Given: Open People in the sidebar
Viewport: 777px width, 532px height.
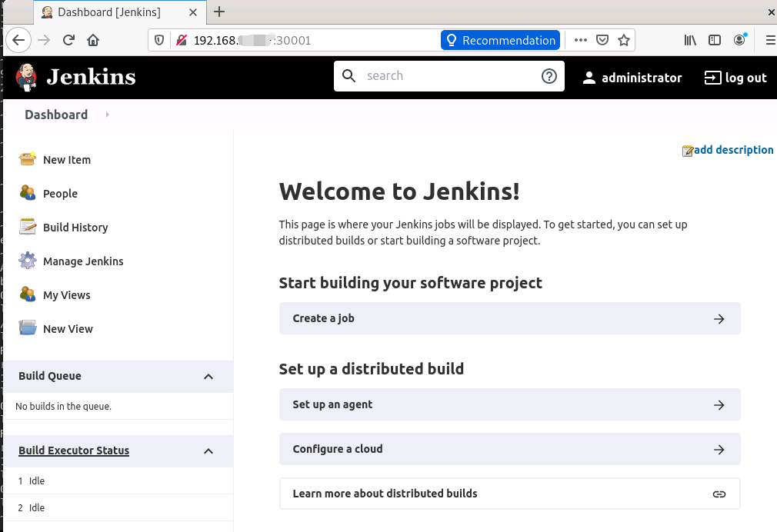Looking at the screenshot, I should click(61, 193).
